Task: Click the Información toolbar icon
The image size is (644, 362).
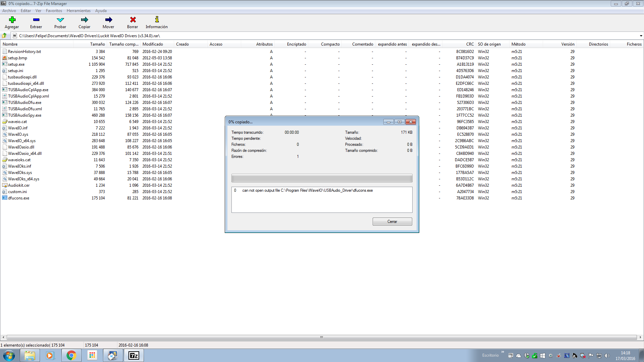Action: [157, 20]
